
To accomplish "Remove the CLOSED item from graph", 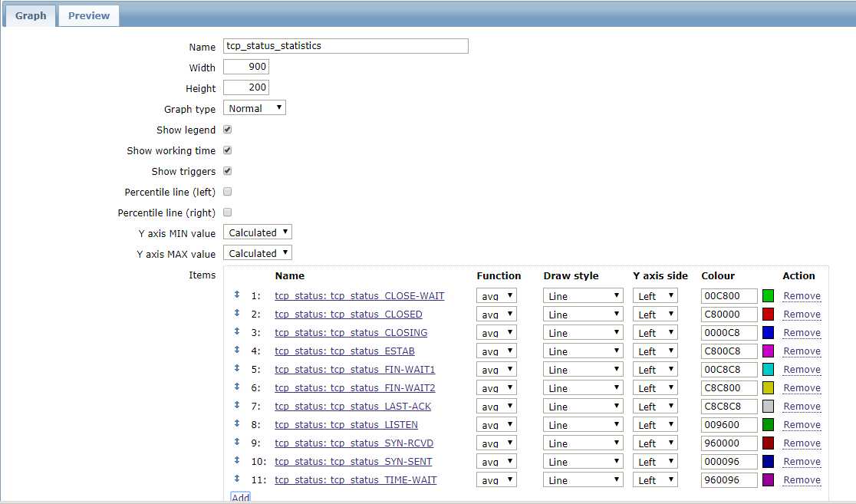I will (x=802, y=315).
